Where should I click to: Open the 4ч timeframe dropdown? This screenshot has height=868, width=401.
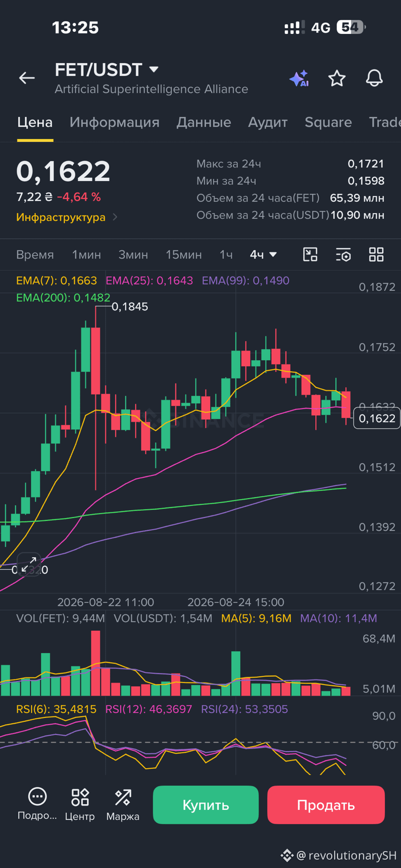click(x=263, y=255)
